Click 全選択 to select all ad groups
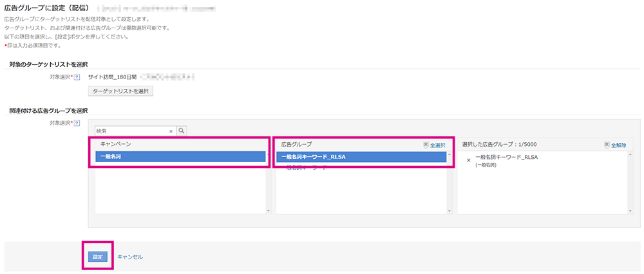This screenshot has width=644, height=274. click(x=437, y=145)
